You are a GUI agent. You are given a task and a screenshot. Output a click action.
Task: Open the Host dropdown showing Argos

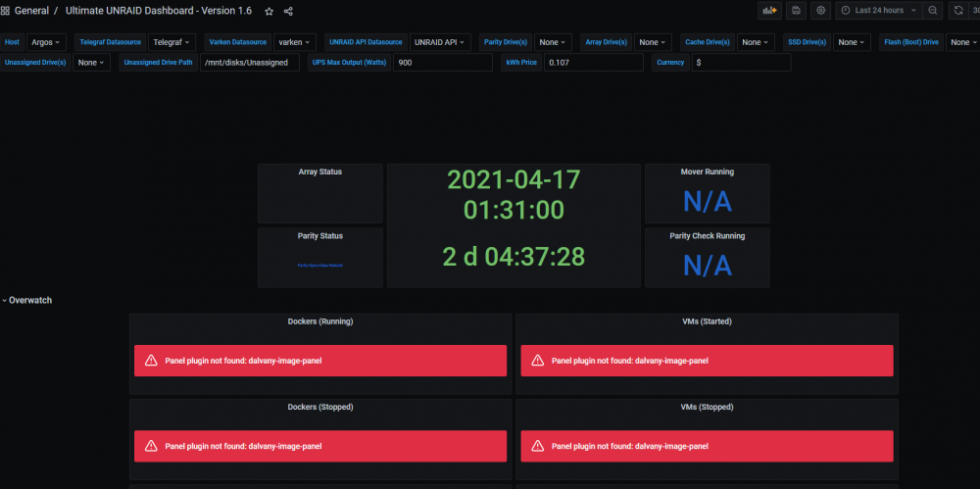tap(46, 42)
